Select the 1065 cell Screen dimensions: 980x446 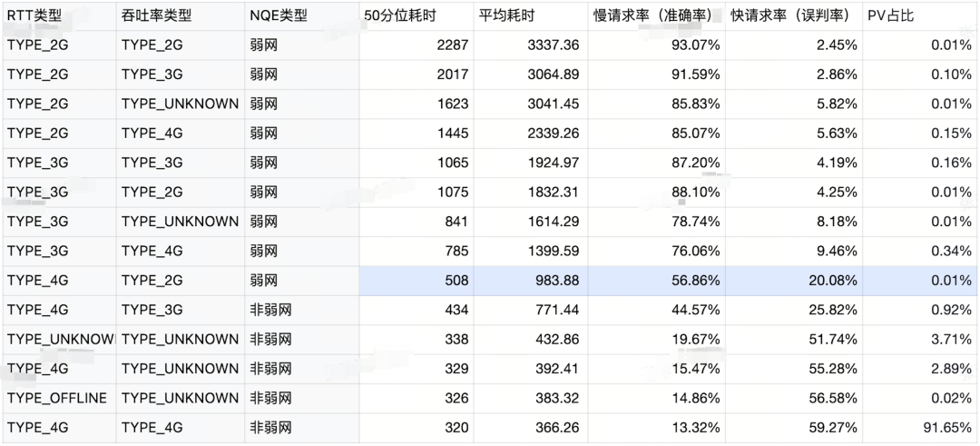(x=416, y=163)
